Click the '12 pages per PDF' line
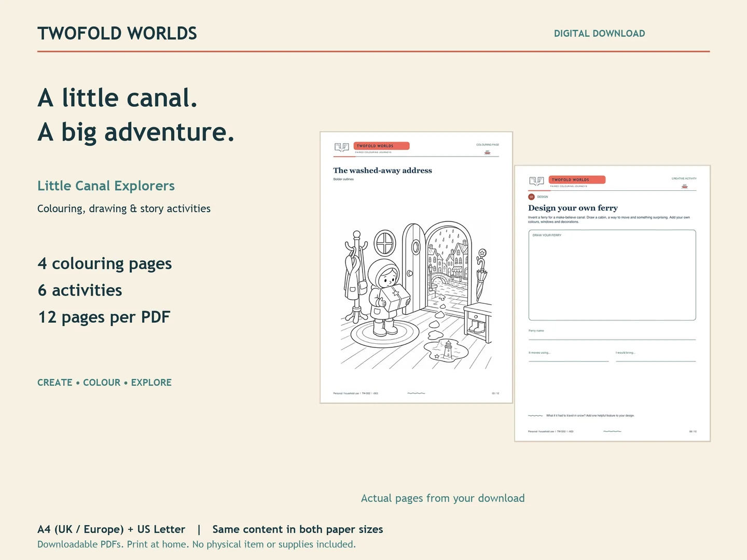The width and height of the screenshot is (747, 560). coord(104,317)
